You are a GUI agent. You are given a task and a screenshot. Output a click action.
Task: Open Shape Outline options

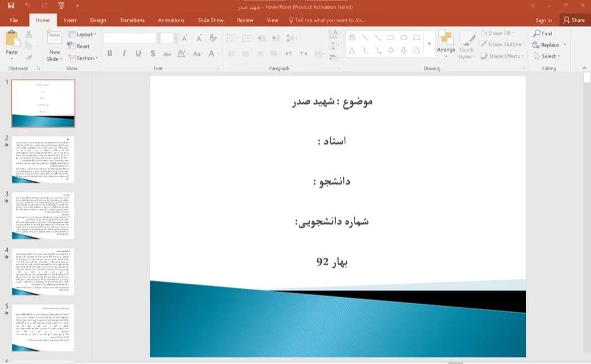502,44
